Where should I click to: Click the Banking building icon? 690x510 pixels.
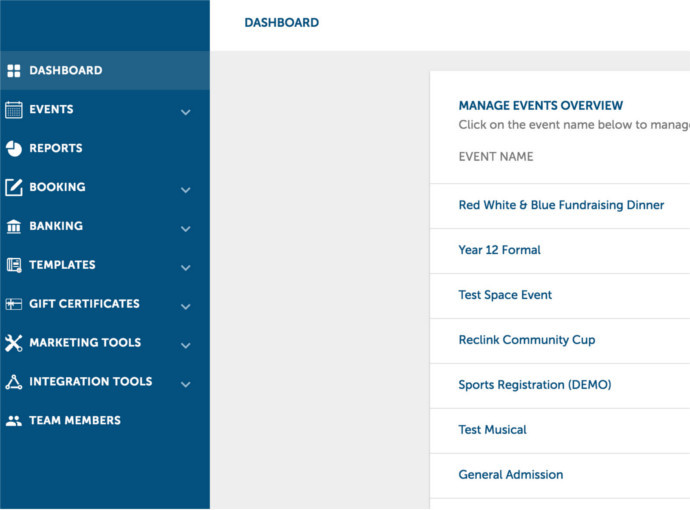pos(14,227)
